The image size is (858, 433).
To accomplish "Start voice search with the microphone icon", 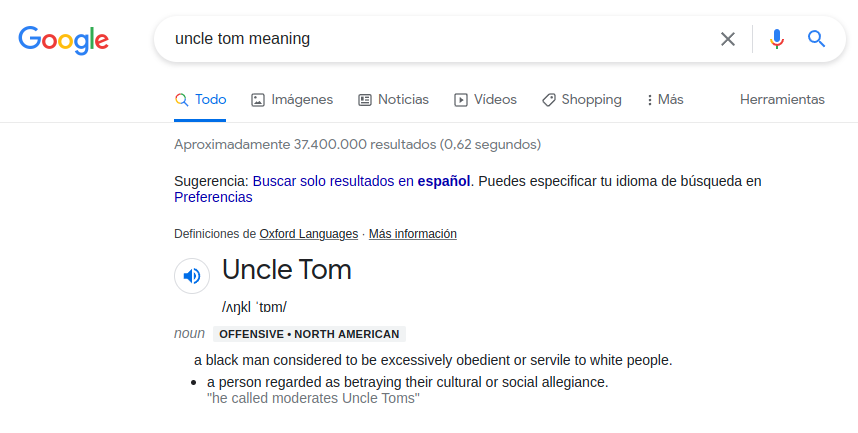I will 776,39.
